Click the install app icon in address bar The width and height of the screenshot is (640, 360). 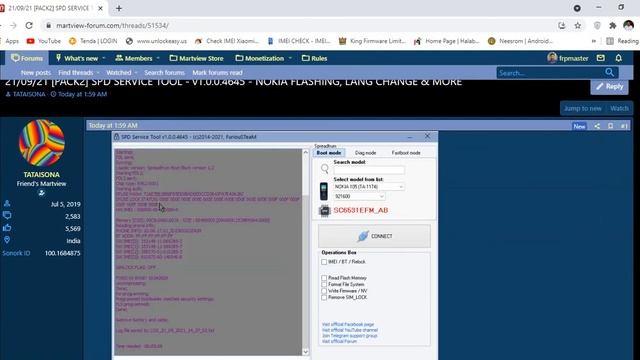point(562,25)
